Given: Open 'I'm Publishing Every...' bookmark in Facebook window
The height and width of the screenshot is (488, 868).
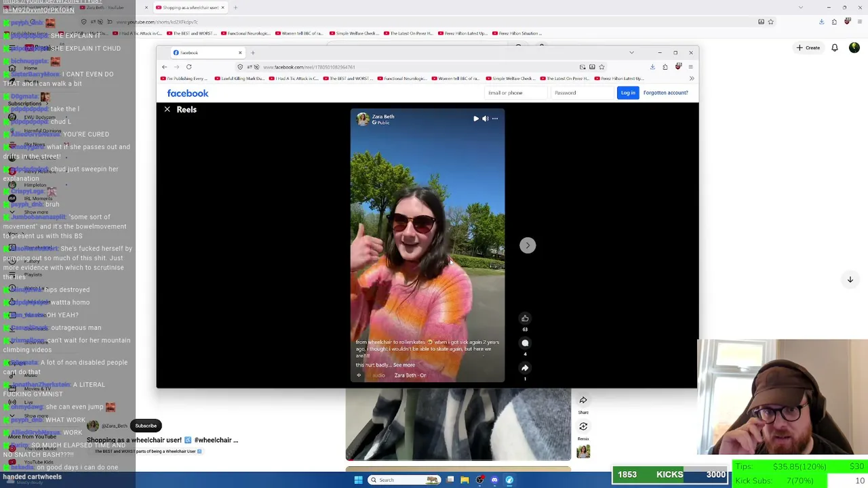Looking at the screenshot, I should click(185, 79).
